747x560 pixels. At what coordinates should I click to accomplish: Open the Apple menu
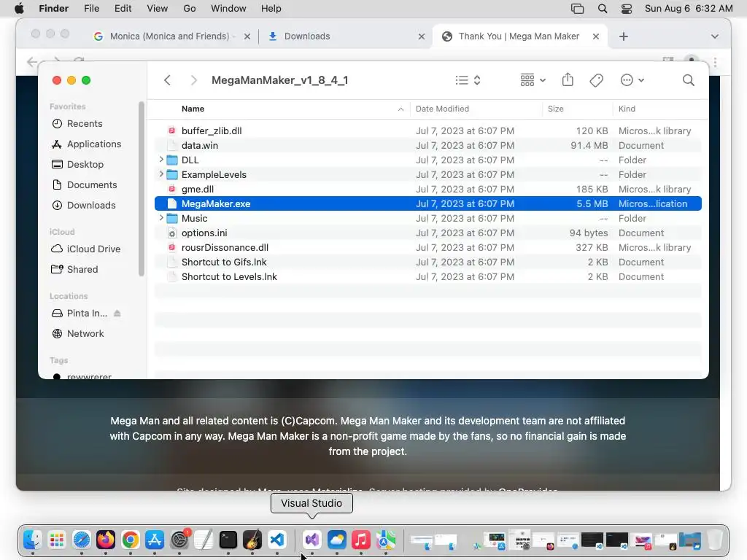19,9
